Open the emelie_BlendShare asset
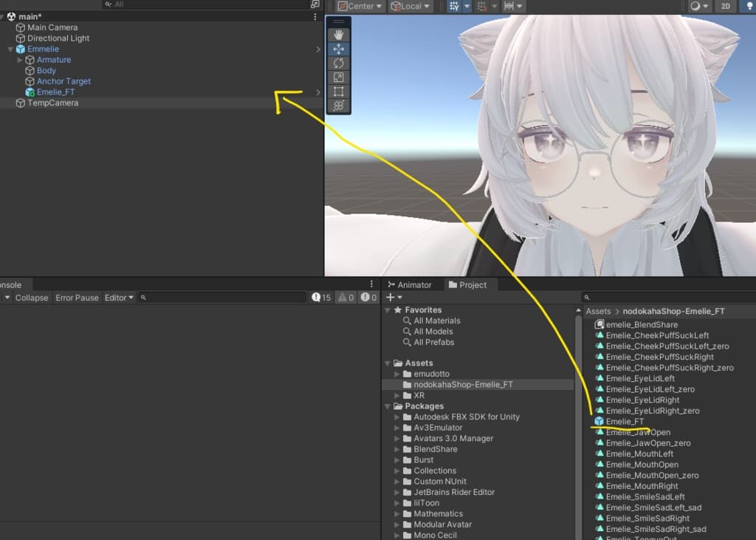The height and width of the screenshot is (540, 756). [x=641, y=324]
